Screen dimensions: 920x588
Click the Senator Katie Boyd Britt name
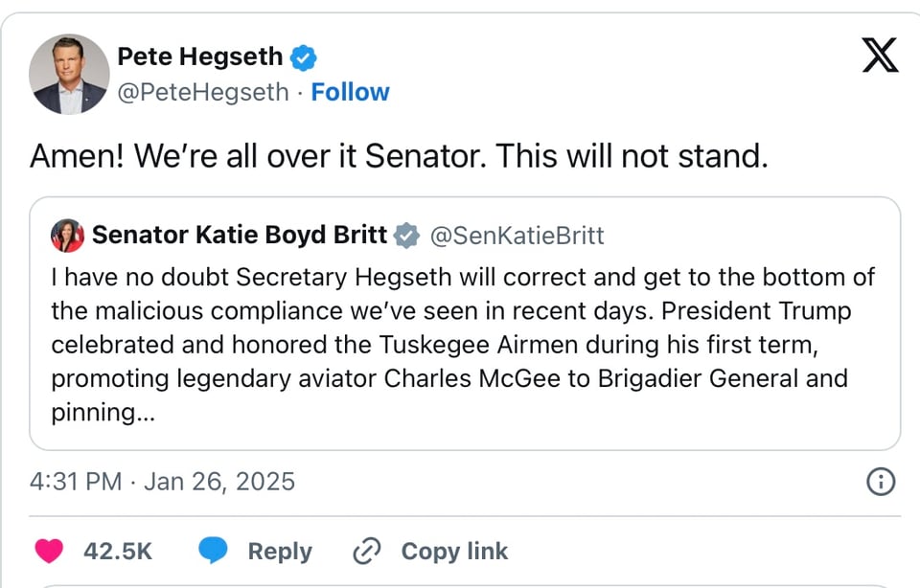point(240,236)
